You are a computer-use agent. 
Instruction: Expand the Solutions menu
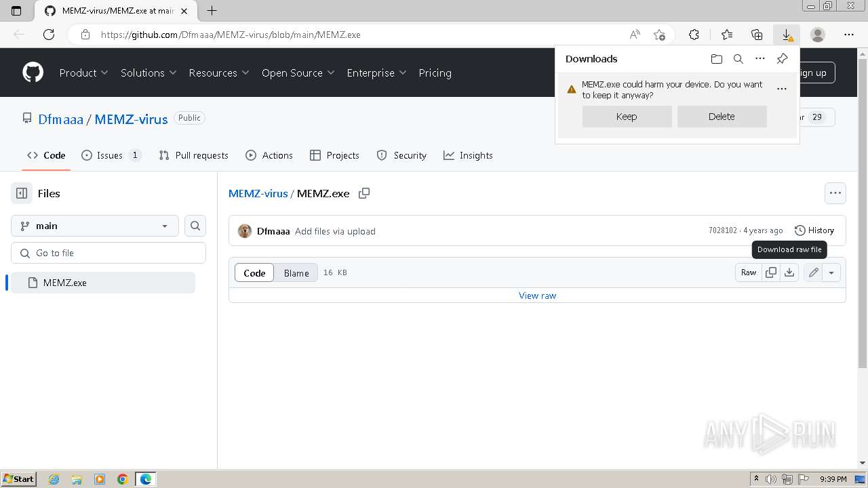[149, 73]
